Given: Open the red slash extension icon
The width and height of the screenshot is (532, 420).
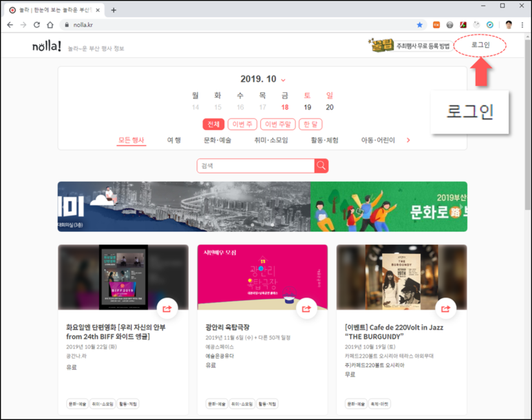Looking at the screenshot, I should click(x=463, y=25).
